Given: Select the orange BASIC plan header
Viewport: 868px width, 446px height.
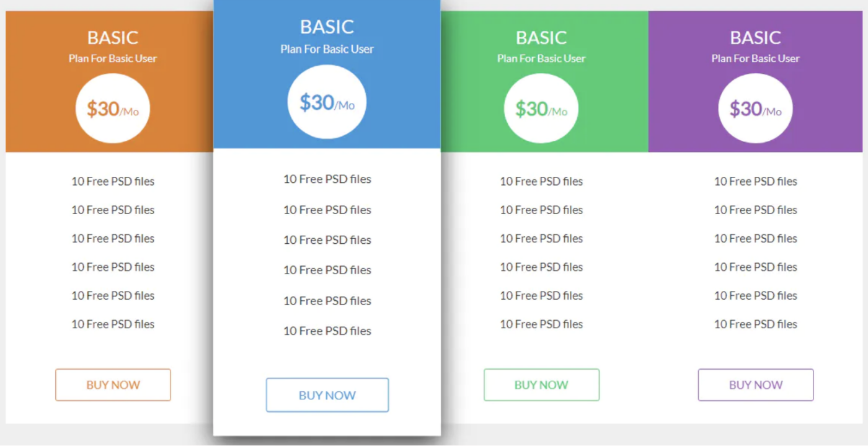Looking at the screenshot, I should click(x=113, y=37).
